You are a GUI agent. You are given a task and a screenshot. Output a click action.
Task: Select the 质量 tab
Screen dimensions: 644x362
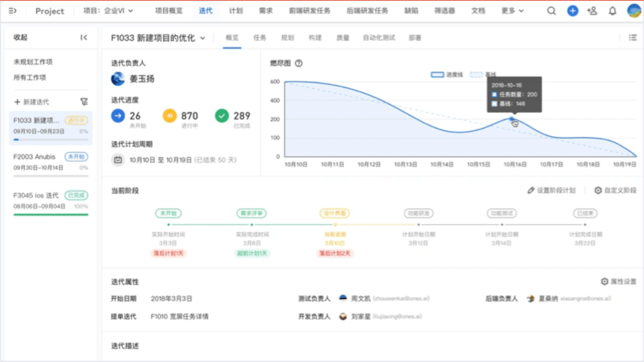coord(343,37)
